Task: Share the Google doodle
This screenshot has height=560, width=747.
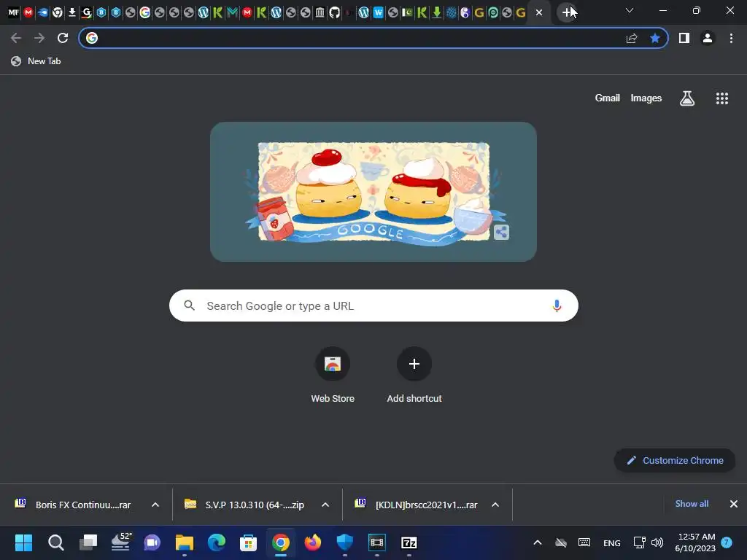Action: [500, 233]
